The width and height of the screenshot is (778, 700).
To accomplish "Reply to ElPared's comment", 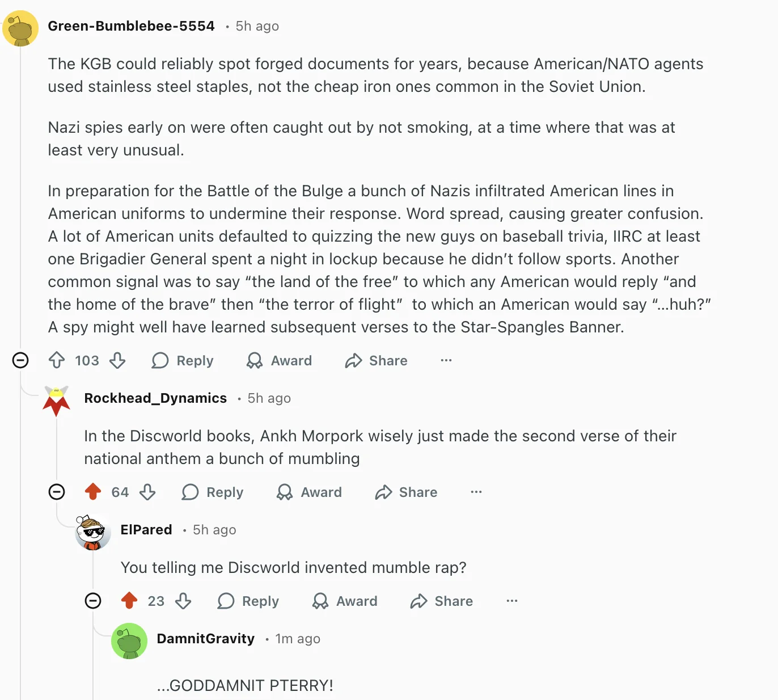I will tap(248, 601).
